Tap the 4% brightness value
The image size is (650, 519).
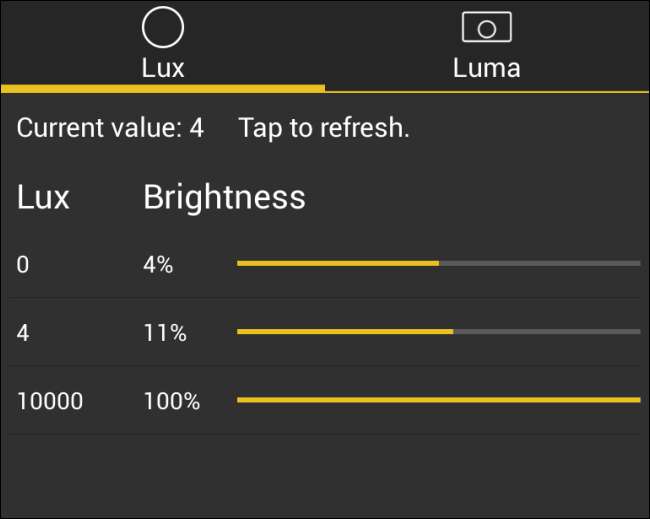158,265
